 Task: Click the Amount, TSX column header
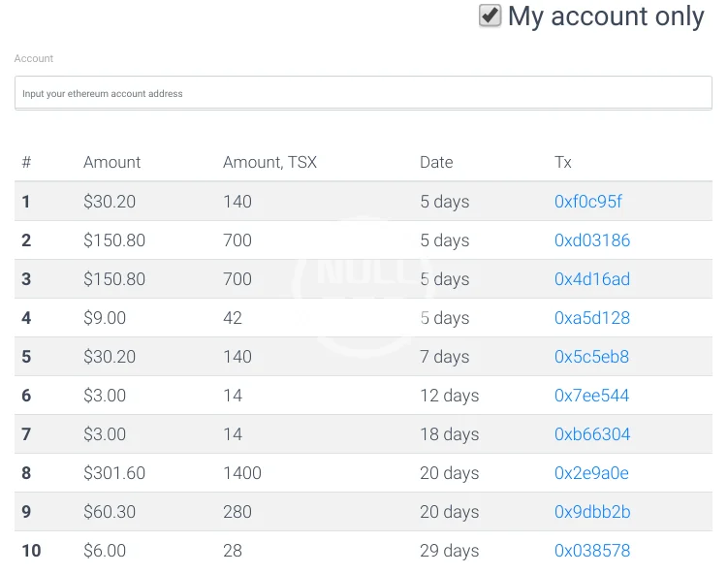[x=269, y=162]
